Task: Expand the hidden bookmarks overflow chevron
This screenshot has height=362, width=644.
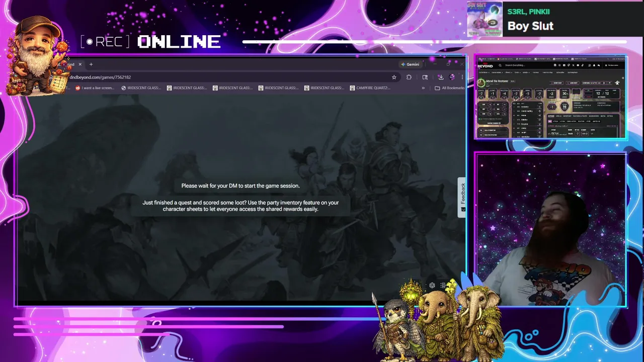Action: 423,88
